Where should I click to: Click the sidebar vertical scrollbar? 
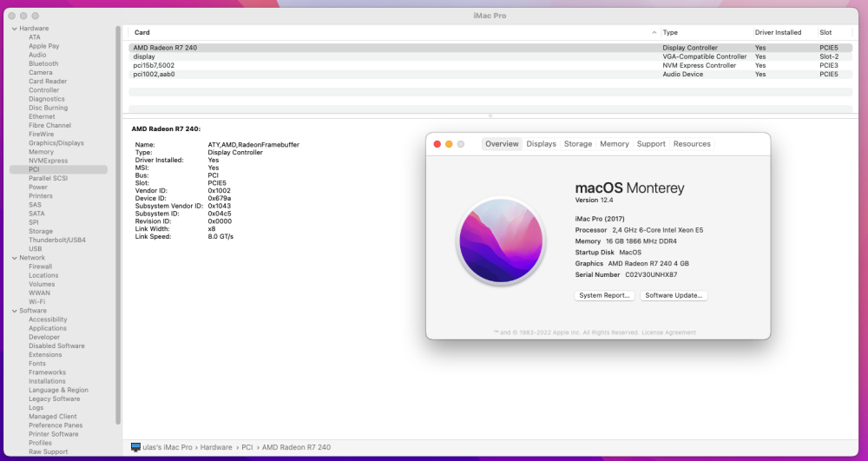pos(118,225)
